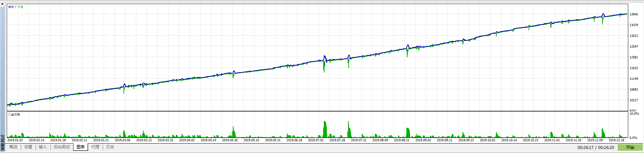The image size is (644, 153).
Task: Select the 输入 inputs tab
Action: (43, 147)
